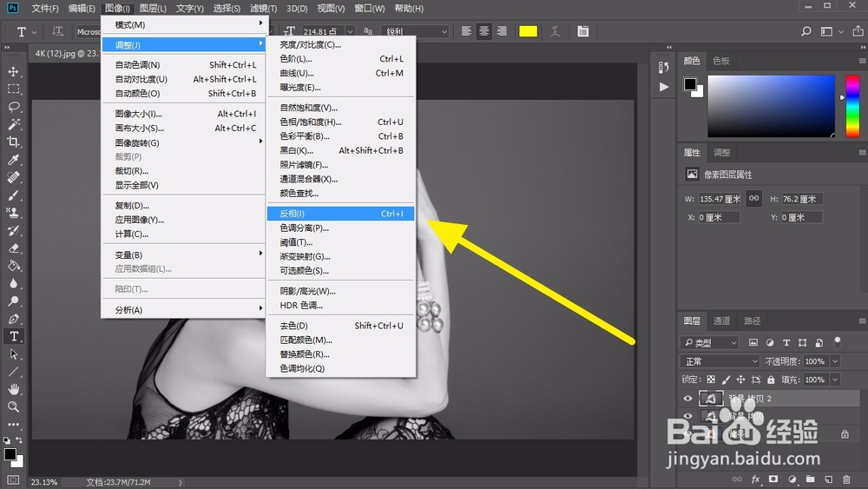This screenshot has height=489, width=868.
Task: Open the character panel toggle icon
Action: click(x=583, y=31)
